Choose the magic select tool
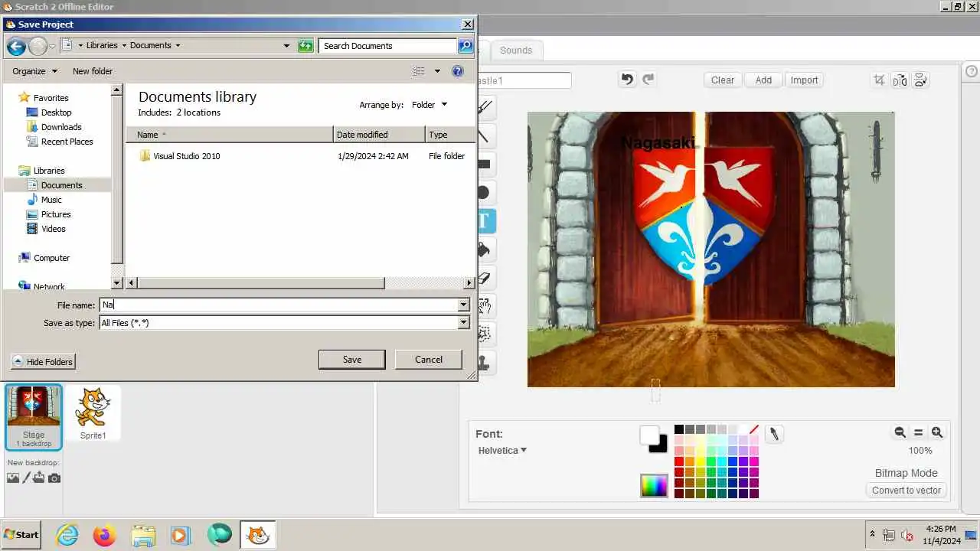The image size is (980, 551). 486,334
